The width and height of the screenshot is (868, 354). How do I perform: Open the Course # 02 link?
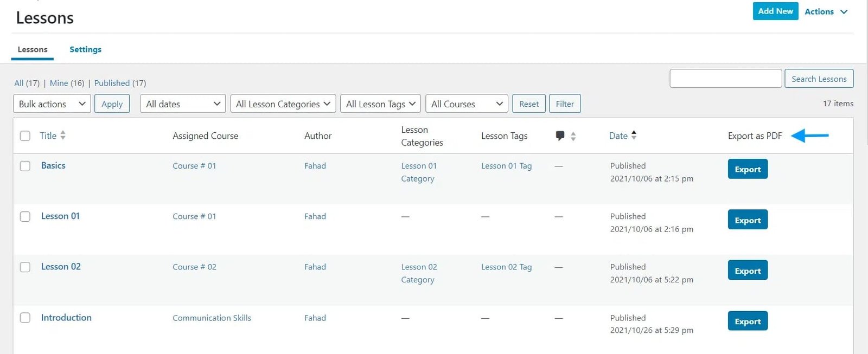click(194, 267)
